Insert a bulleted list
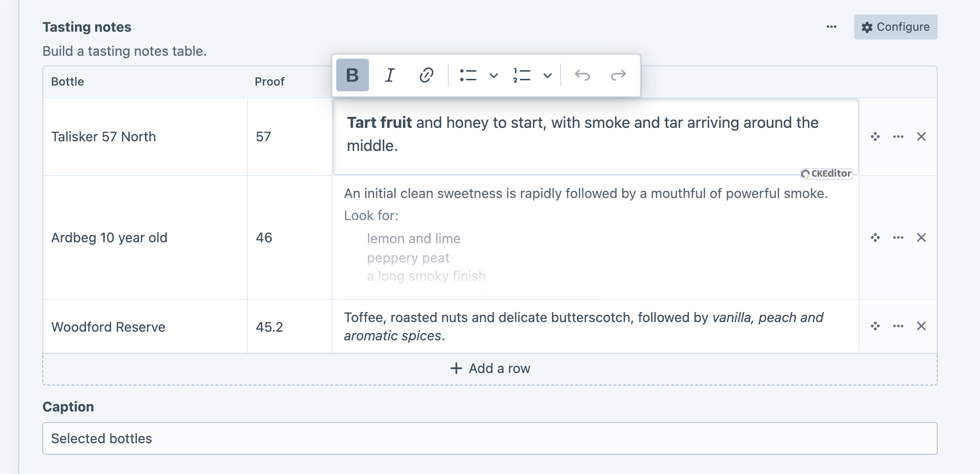The image size is (980, 474). point(468,75)
